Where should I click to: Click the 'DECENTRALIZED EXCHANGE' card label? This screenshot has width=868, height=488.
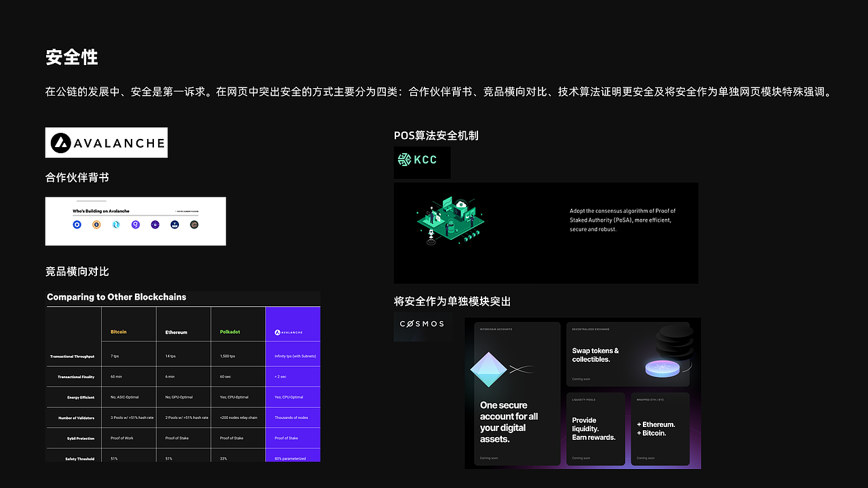click(x=591, y=329)
